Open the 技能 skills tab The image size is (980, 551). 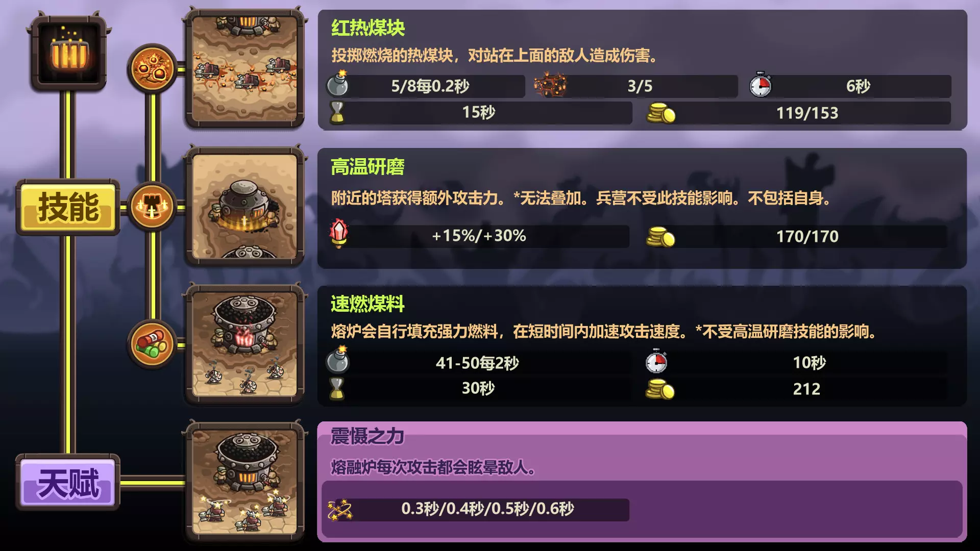tap(68, 208)
